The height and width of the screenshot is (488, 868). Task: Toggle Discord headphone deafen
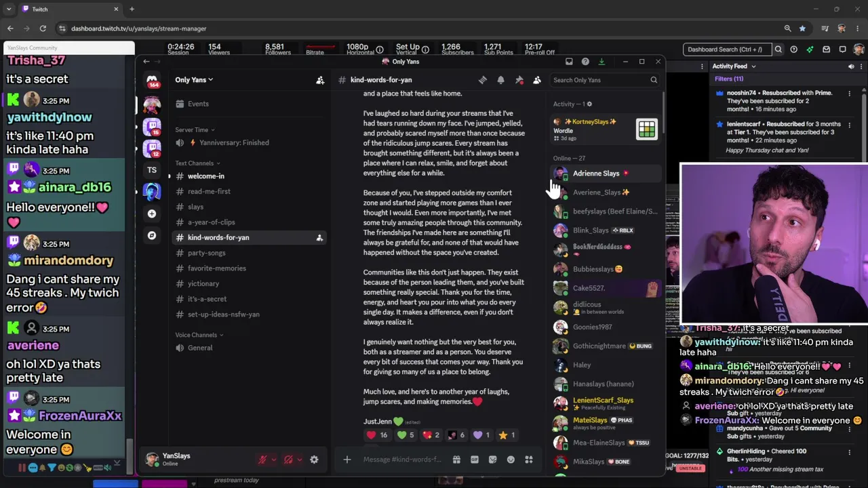[x=288, y=460]
